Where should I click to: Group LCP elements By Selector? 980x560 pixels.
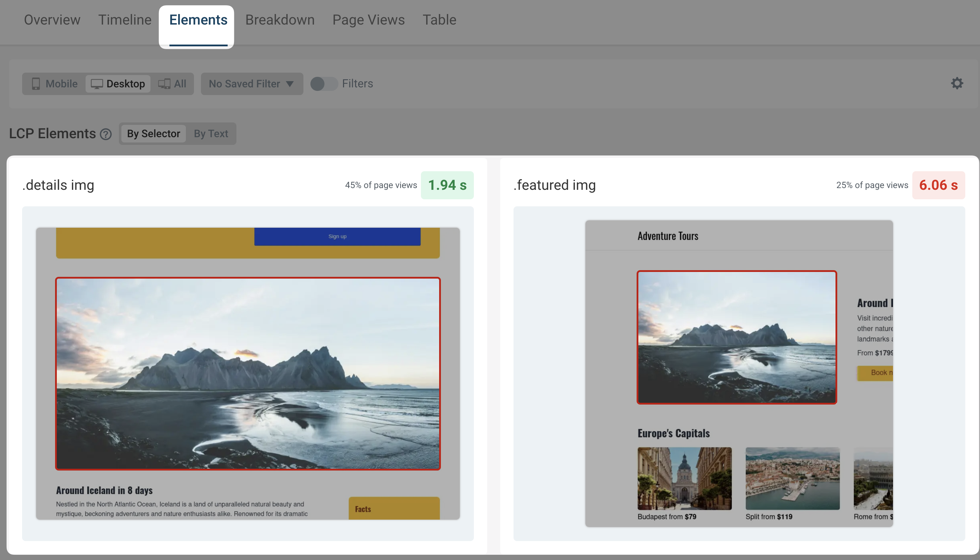pos(153,133)
